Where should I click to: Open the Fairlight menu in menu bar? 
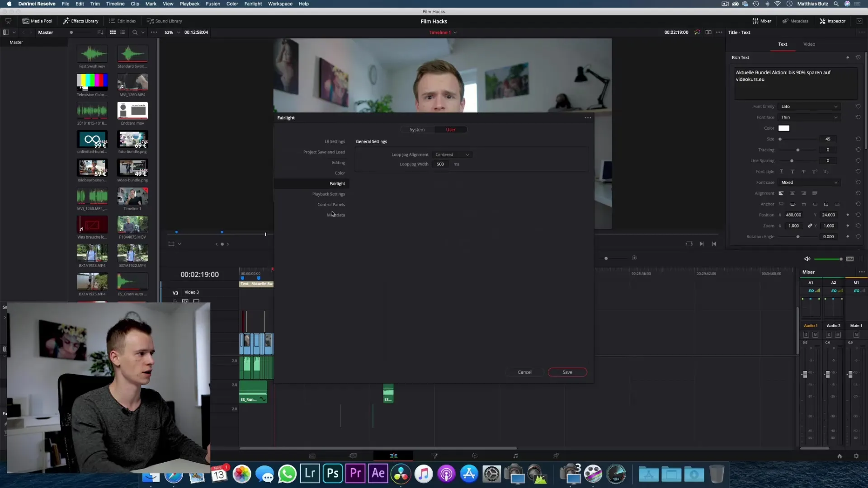253,4
